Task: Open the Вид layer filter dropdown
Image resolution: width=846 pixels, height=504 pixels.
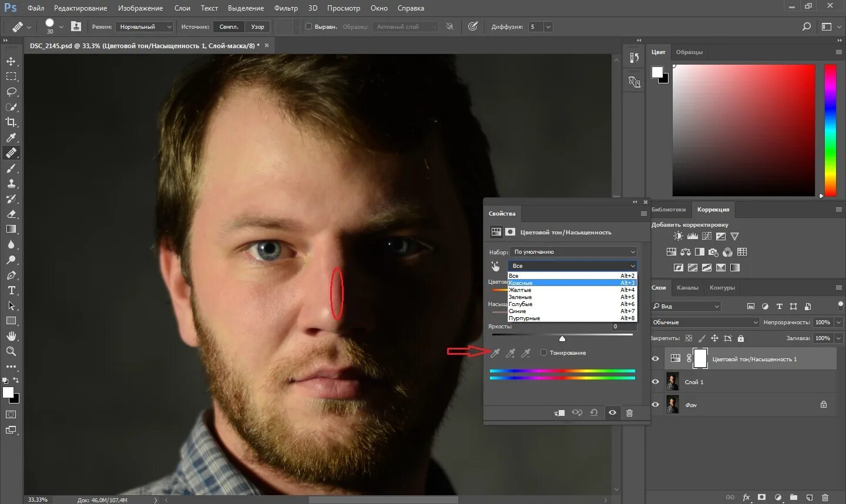Action: point(686,306)
